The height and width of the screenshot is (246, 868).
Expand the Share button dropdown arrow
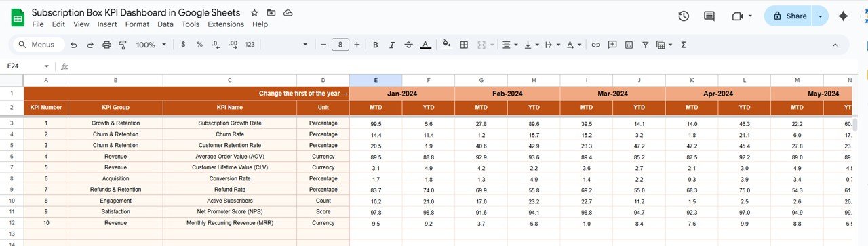click(821, 16)
